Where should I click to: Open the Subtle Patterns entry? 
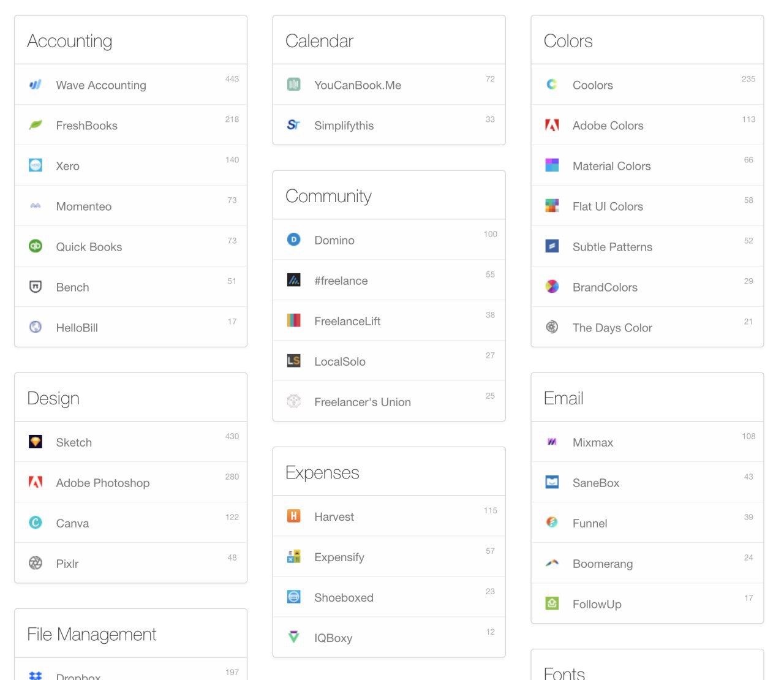(647, 246)
